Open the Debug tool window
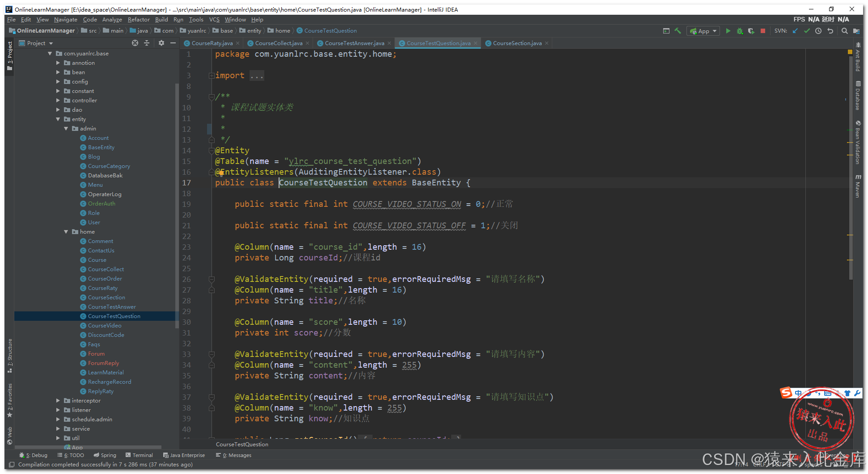 coord(33,455)
